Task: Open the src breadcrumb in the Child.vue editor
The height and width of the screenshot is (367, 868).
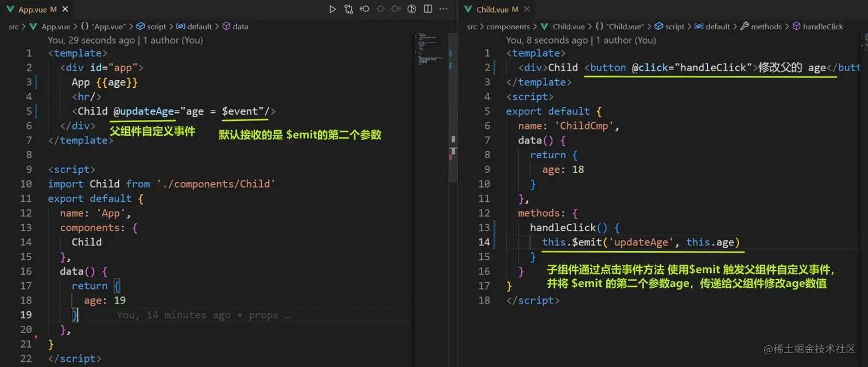Action: coord(472,26)
